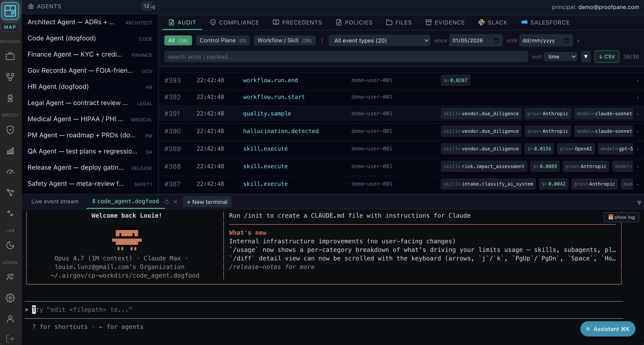Open the speedometer gauge icon

[10, 172]
